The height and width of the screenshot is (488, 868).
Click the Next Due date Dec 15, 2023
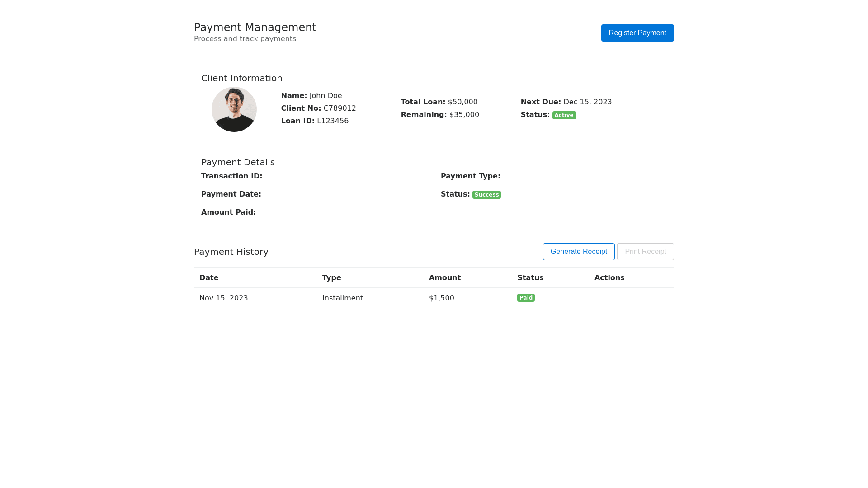coord(587,102)
